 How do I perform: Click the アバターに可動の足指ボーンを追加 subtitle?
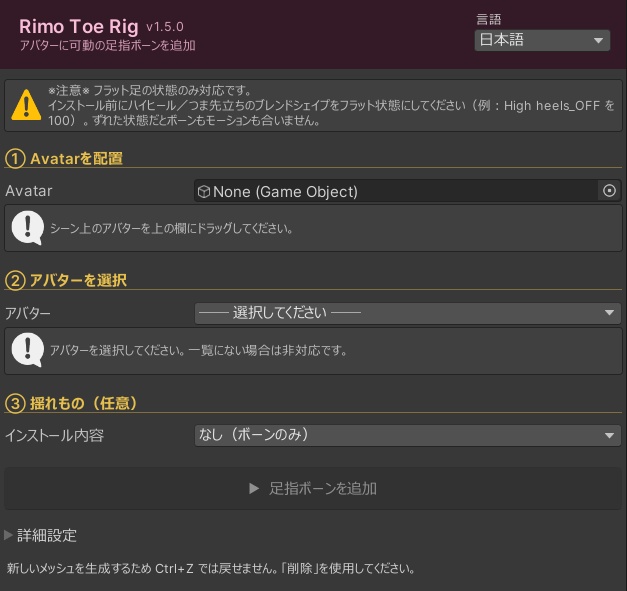pos(108,46)
